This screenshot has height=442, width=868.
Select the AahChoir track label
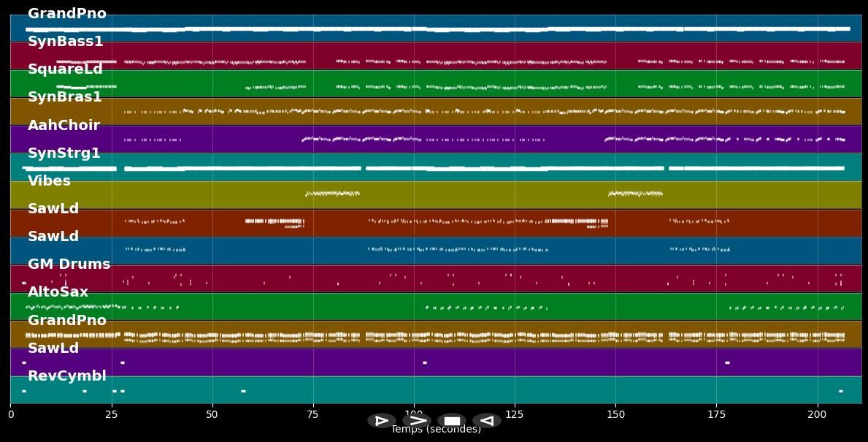pyautogui.click(x=64, y=125)
